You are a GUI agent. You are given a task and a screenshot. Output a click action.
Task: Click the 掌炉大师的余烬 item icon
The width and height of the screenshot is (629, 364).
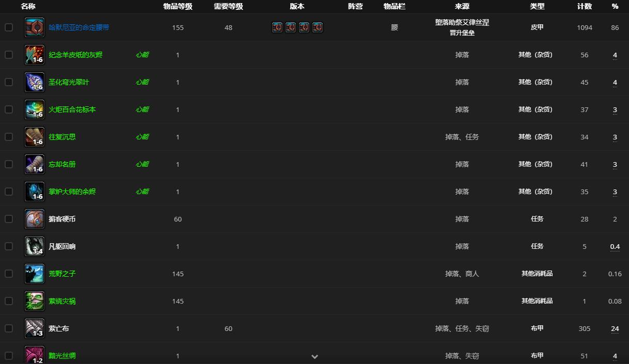tap(35, 192)
